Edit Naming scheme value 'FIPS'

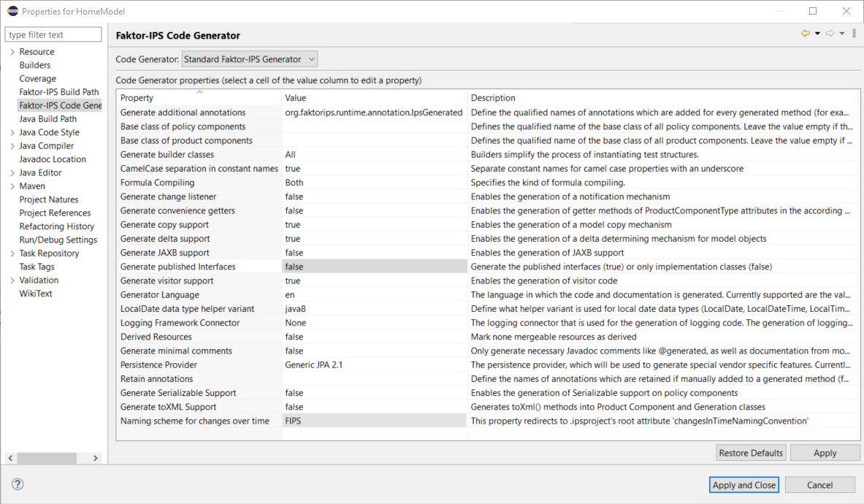point(374,421)
